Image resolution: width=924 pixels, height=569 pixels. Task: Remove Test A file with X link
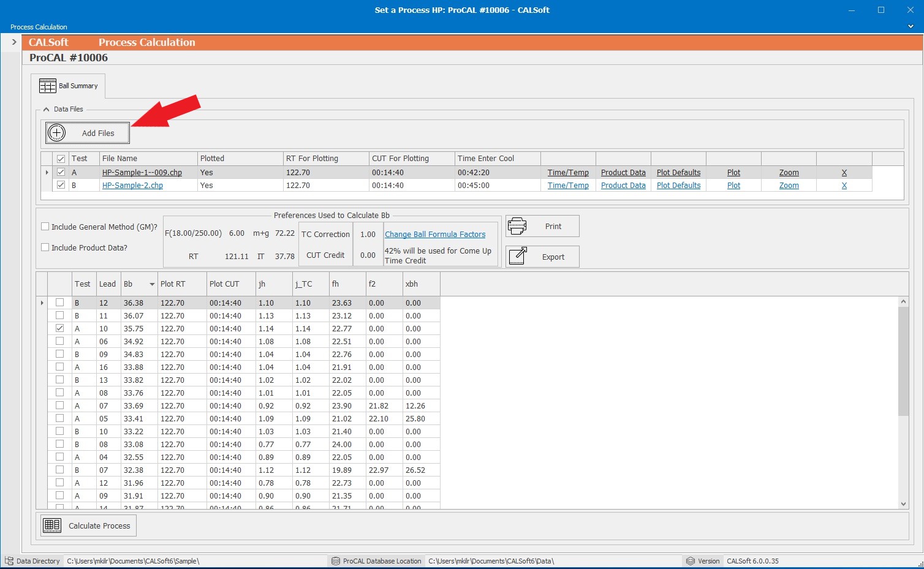[x=844, y=173]
